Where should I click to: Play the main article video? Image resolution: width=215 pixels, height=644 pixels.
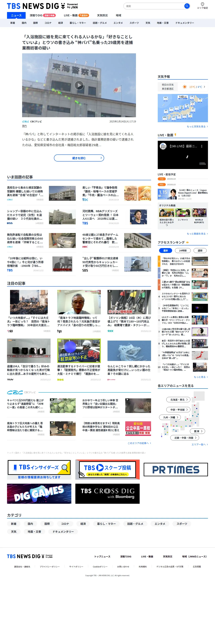[79, 85]
